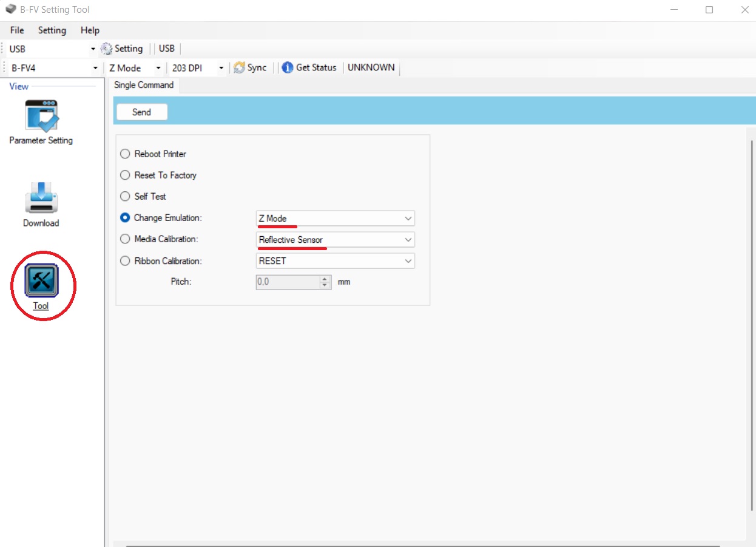The image size is (756, 547).
Task: Open the Parameter Setting view icon
Action: tap(41, 115)
